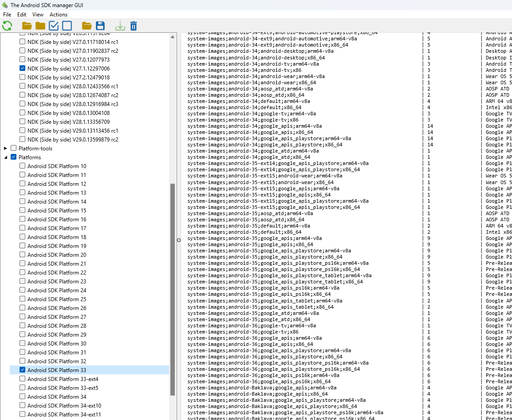Screen dimensions: 512x420
Task: Check NDK V27.0.11718014 rc1 checkbox
Action: click(22, 41)
